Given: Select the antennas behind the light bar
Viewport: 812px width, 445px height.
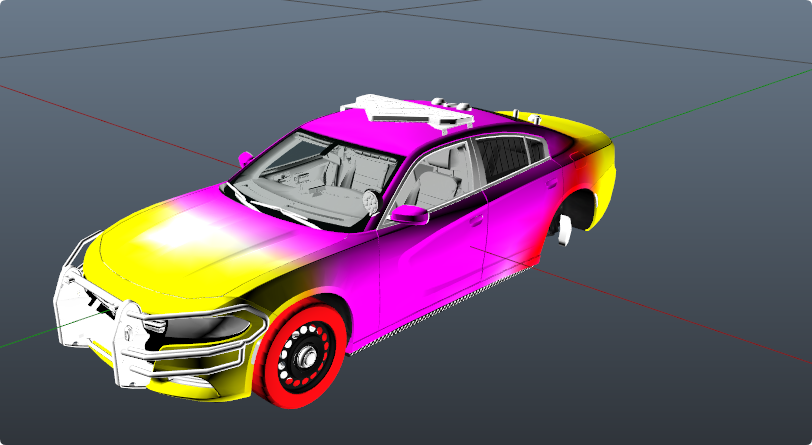Looking at the screenshot, I should click(450, 103).
